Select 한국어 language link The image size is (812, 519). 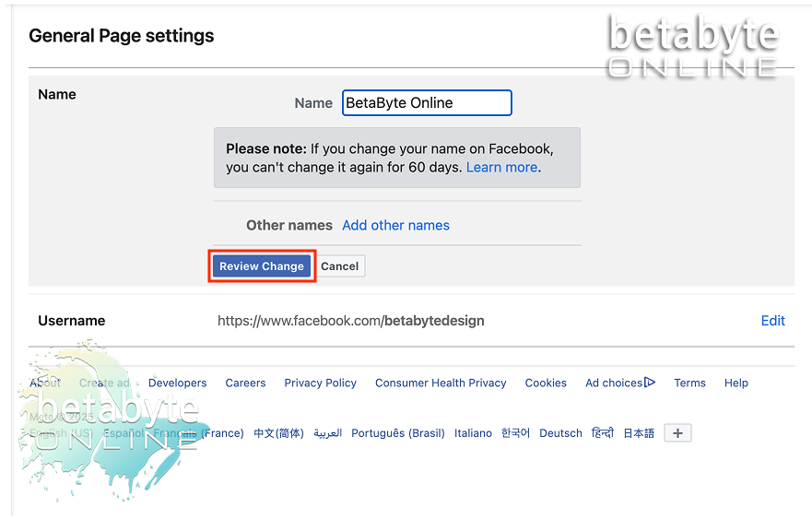[515, 433]
